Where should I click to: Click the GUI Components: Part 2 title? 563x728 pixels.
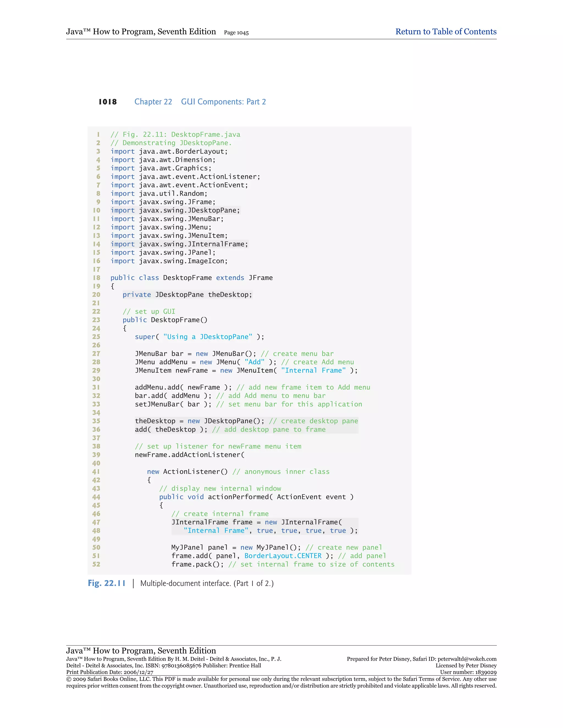223,102
